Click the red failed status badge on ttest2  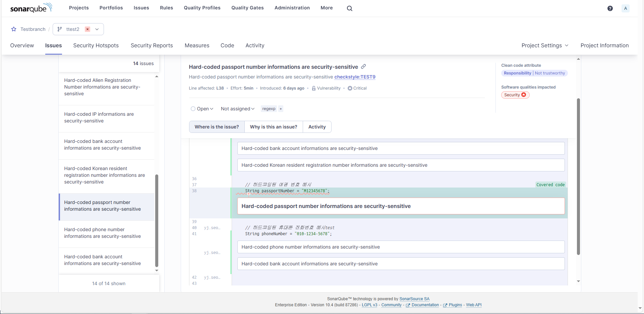click(x=87, y=29)
